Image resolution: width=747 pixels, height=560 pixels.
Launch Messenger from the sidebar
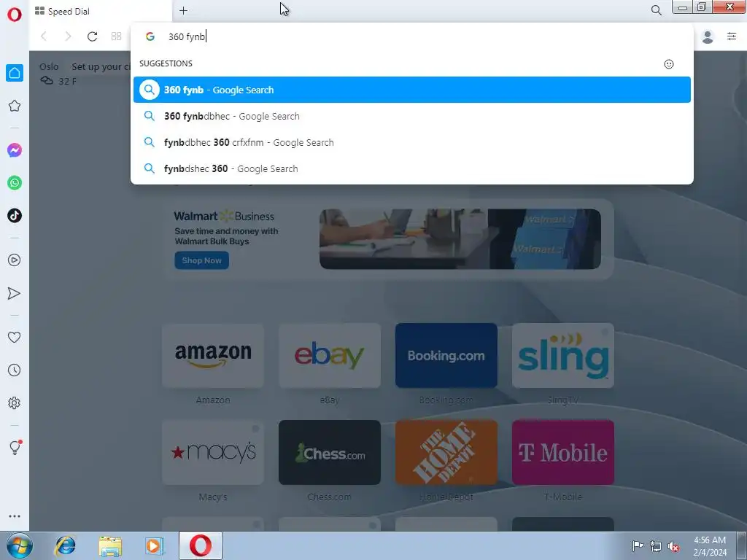[15, 150]
